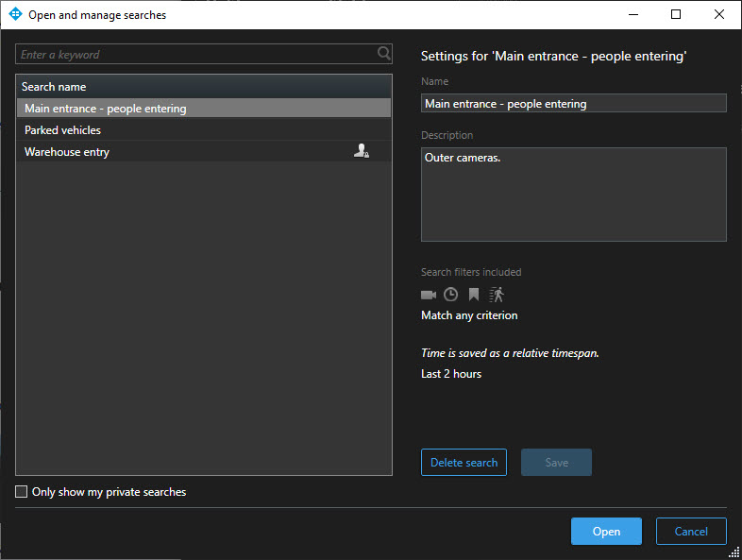Click the magnifier icon in keyword search
742x560 pixels.
tap(383, 54)
